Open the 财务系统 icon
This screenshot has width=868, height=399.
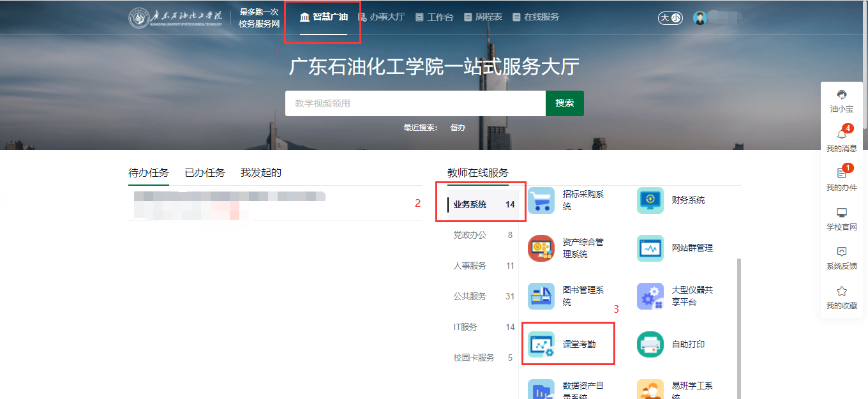pyautogui.click(x=650, y=200)
